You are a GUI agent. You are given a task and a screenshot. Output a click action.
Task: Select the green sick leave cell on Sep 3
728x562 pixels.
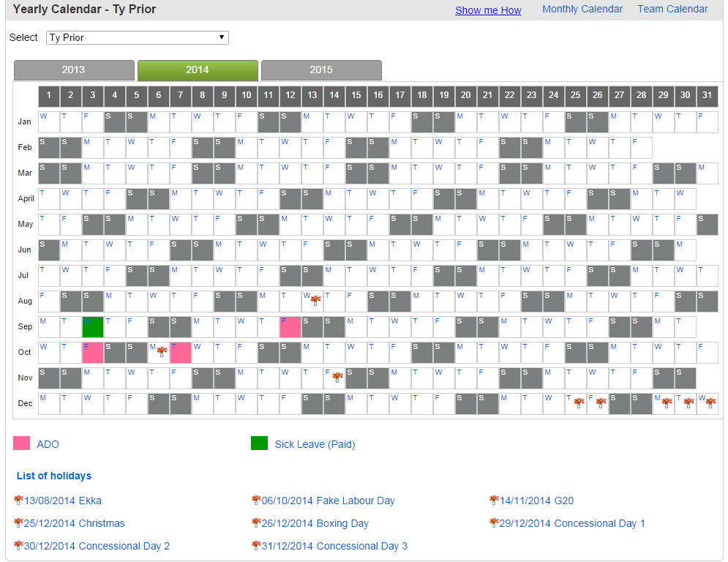tap(93, 327)
